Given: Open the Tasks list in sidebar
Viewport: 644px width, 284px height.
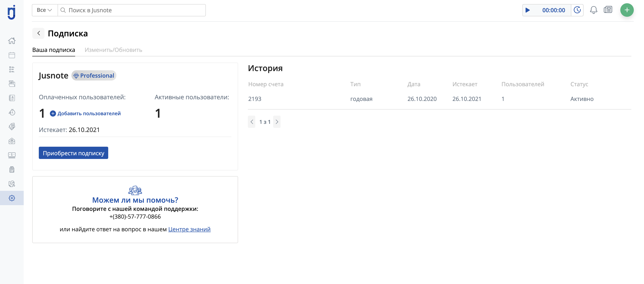Looking at the screenshot, I should tap(12, 69).
